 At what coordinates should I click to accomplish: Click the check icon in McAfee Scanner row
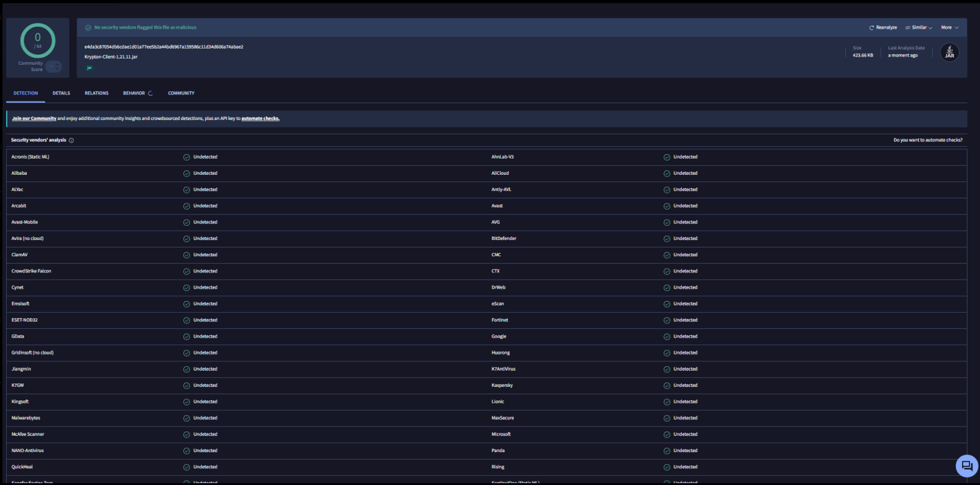[186, 434]
